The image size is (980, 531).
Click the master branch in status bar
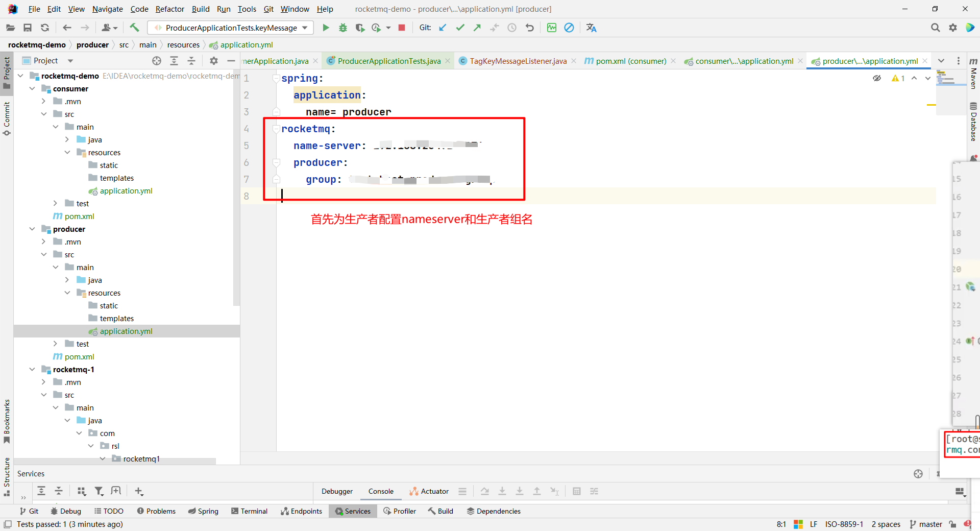pos(926,524)
